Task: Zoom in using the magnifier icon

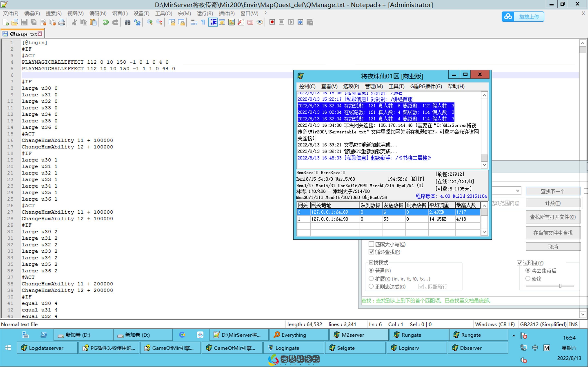Action: [x=150, y=22]
